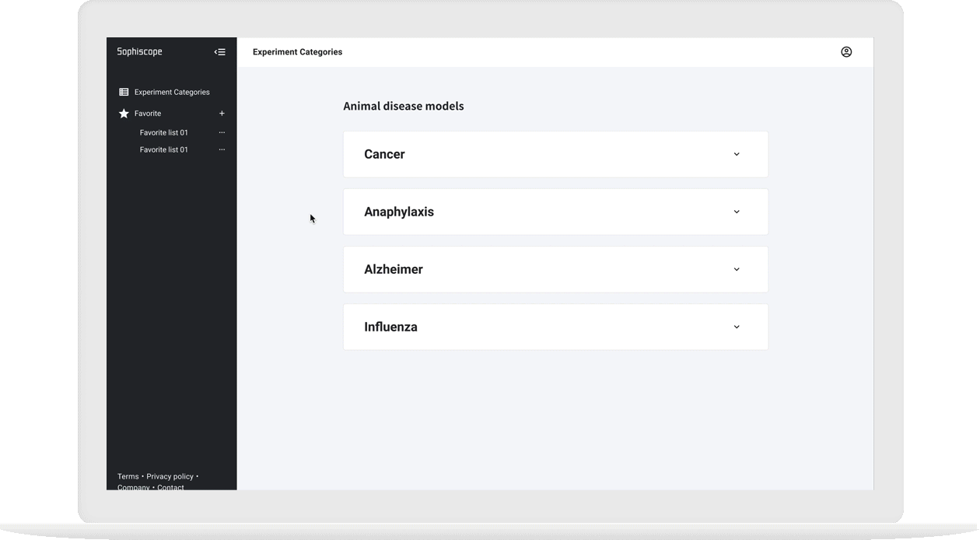Expand the Influenza category chevron
The image size is (980, 540).
pos(737,327)
